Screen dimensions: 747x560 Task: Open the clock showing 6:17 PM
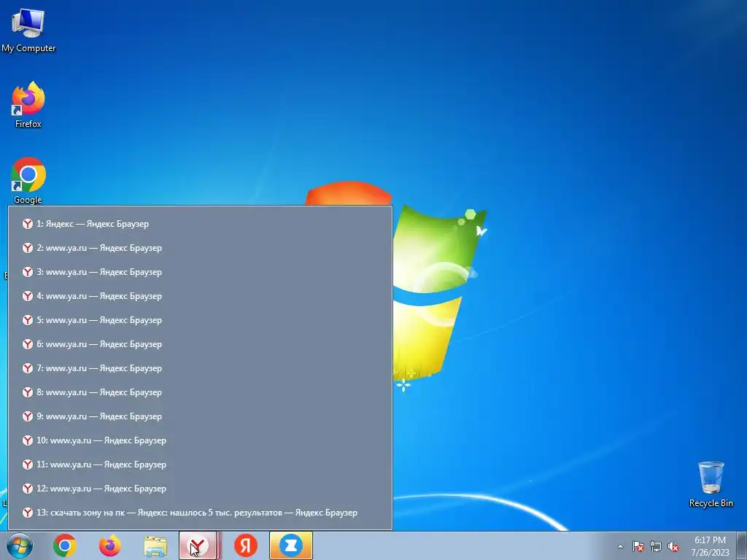(710, 546)
